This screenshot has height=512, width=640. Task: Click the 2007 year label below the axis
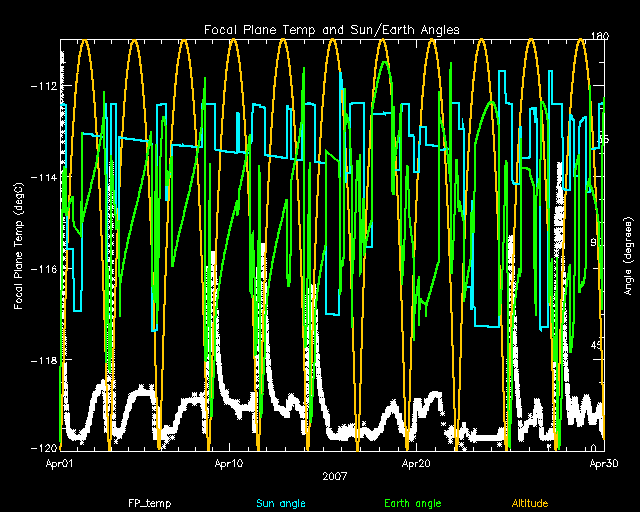point(333,477)
